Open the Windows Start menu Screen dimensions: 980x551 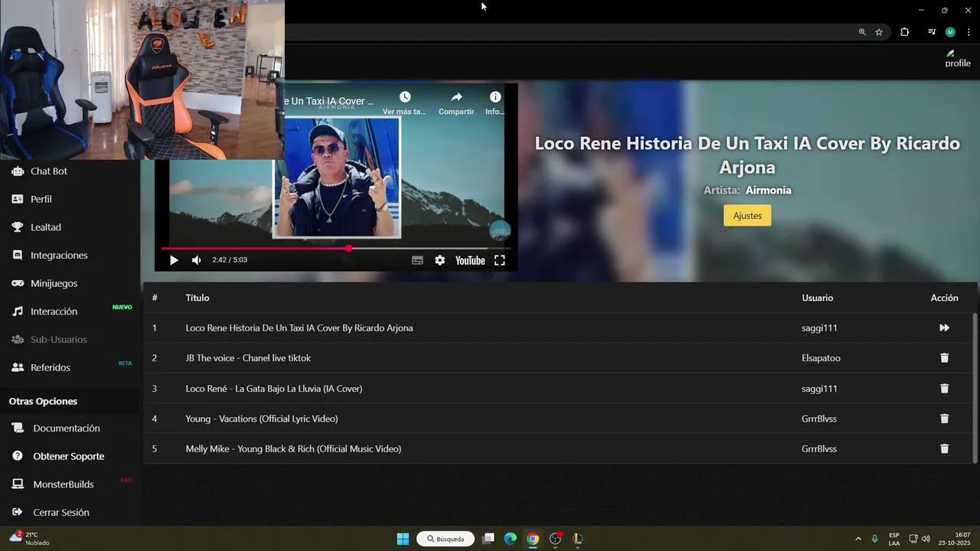403,539
